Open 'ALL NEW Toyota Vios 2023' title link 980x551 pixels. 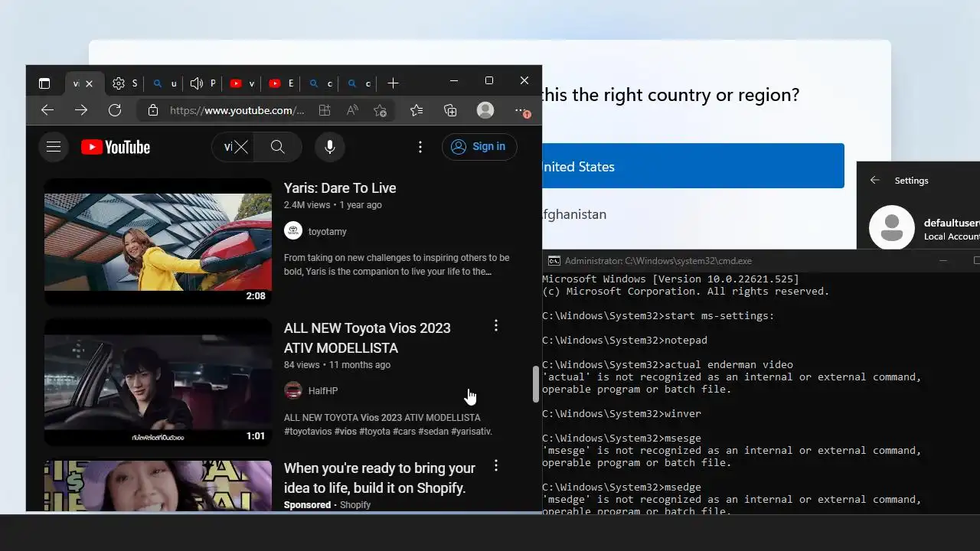(x=367, y=337)
